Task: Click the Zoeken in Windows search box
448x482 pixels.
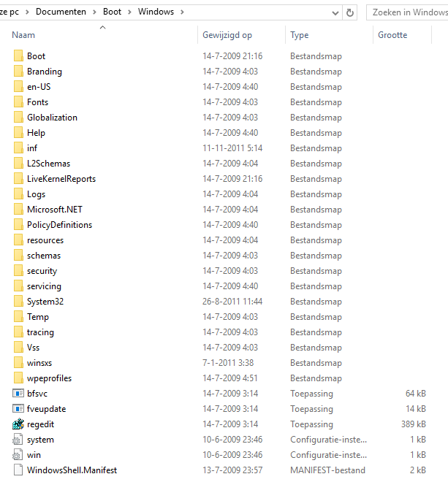Action: (x=408, y=12)
